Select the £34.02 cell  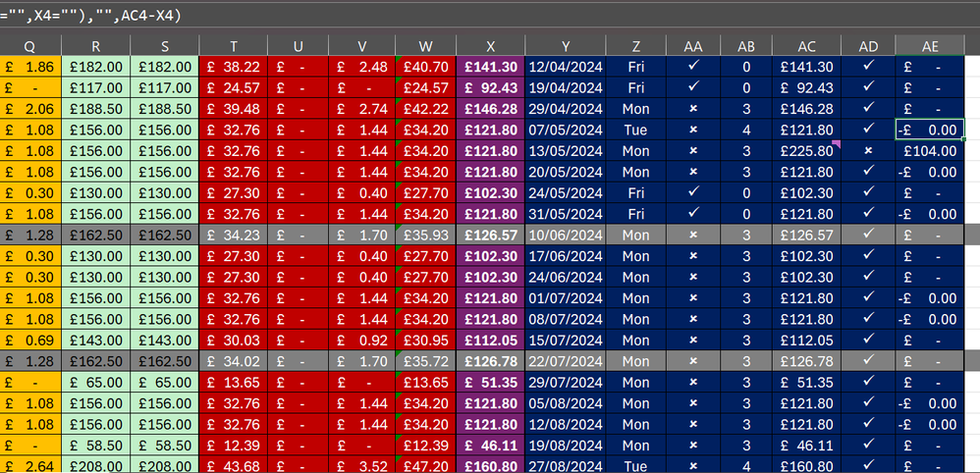[x=233, y=361]
